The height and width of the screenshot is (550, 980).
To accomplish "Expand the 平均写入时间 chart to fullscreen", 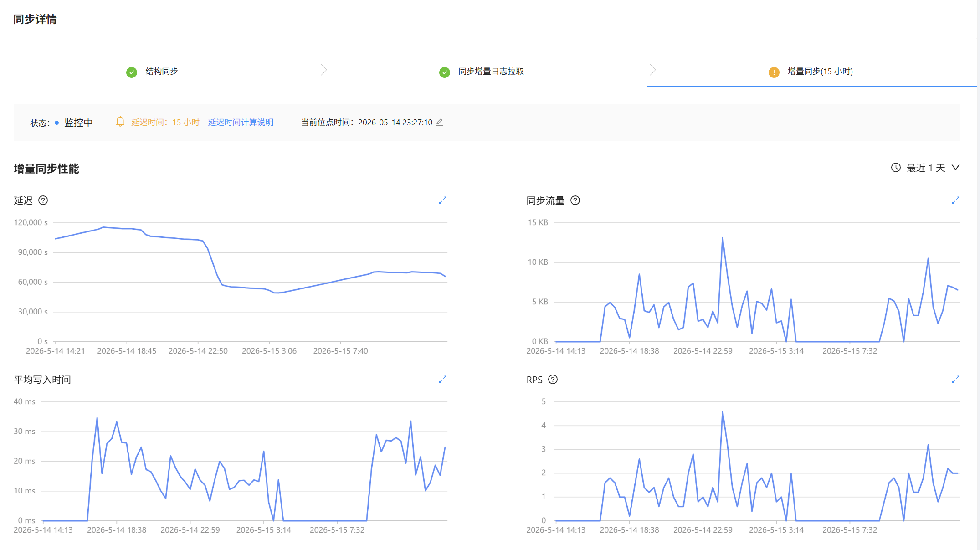I will point(442,380).
